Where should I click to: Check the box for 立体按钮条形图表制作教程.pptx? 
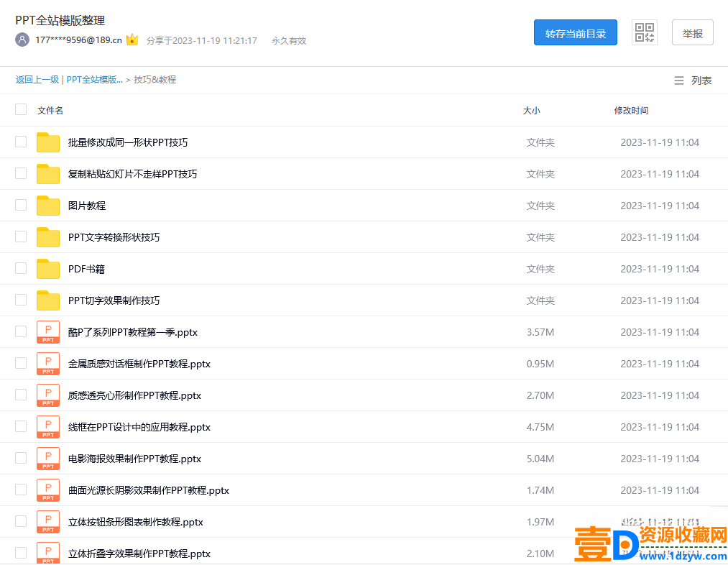(x=21, y=521)
